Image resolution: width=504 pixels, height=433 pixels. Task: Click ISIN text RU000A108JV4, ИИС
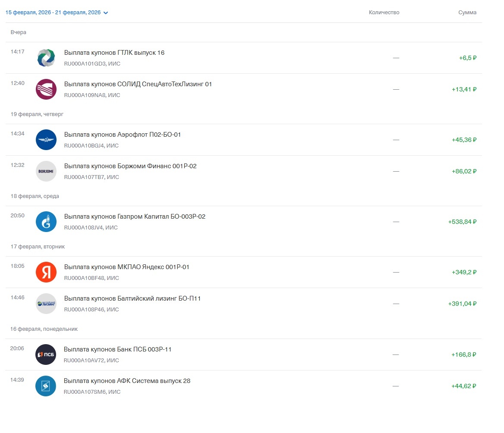[91, 227]
